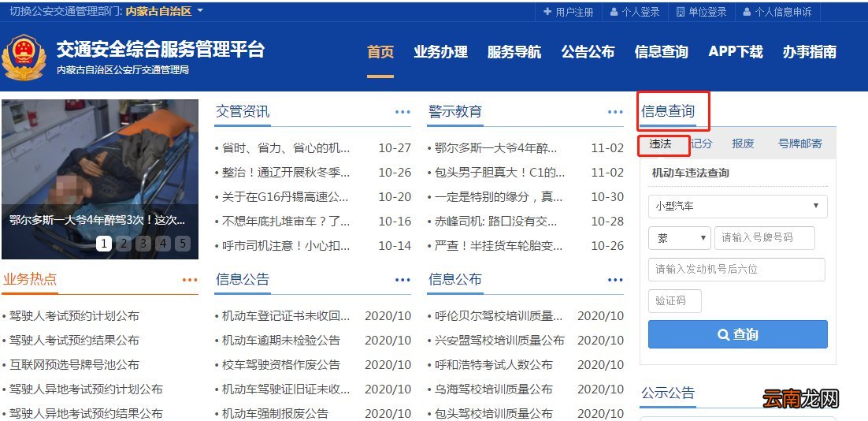
Task: Open article 严查！半挂货车轮胎变...
Action: tap(498, 245)
